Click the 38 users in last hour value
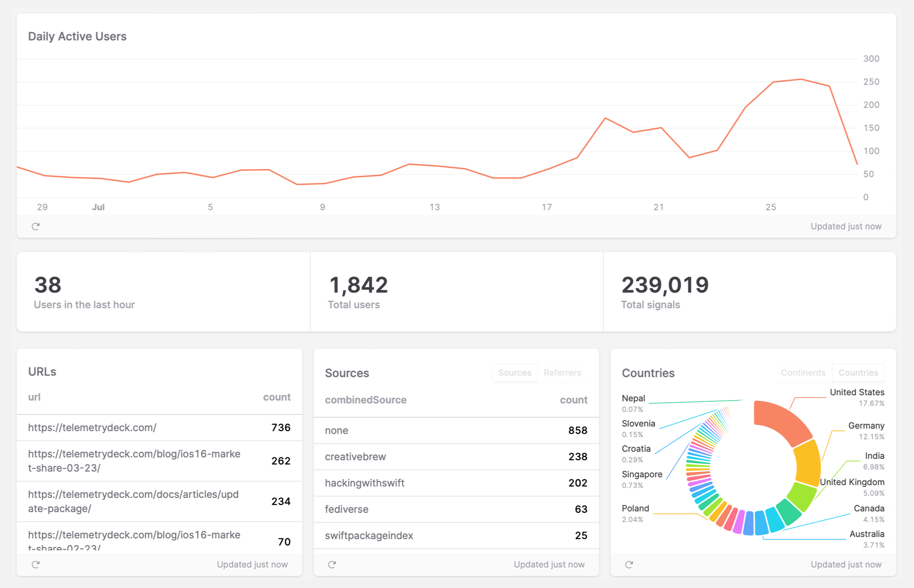 [48, 285]
